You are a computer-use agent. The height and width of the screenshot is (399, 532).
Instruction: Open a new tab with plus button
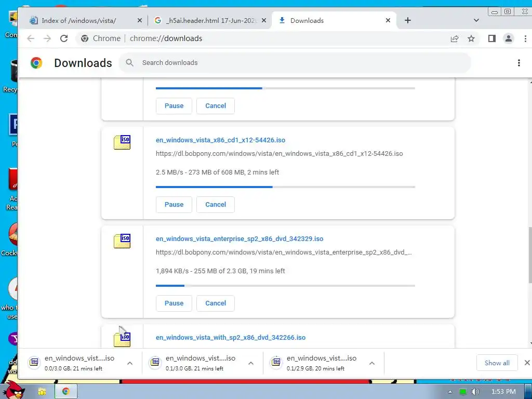click(407, 20)
